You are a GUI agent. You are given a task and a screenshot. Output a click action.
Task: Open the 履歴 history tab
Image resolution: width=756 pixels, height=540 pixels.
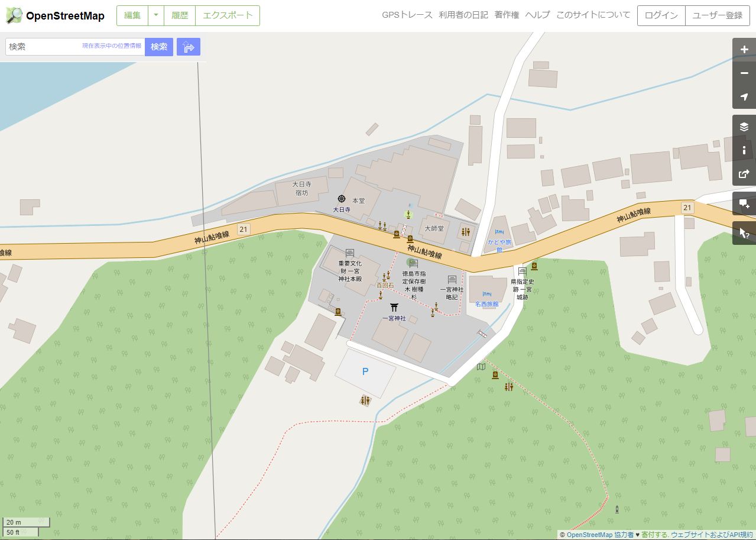tap(180, 15)
